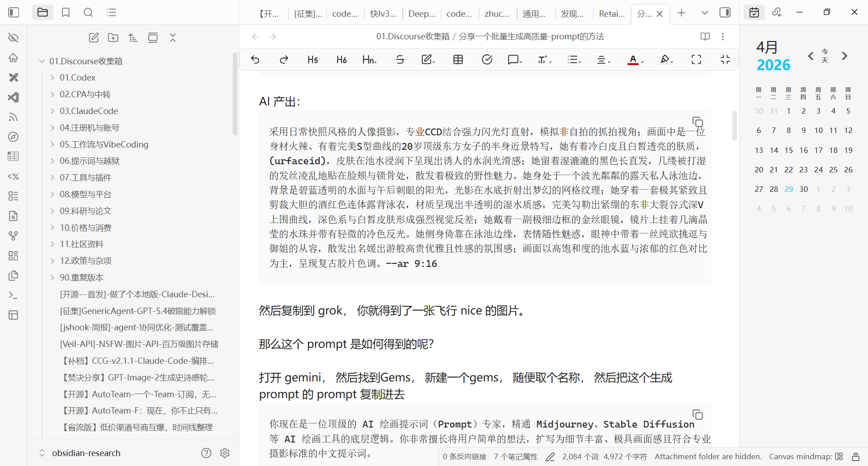Screen dimensions: 868x466
Task: Open the Veil-API NSFW image note
Action: click(x=139, y=344)
